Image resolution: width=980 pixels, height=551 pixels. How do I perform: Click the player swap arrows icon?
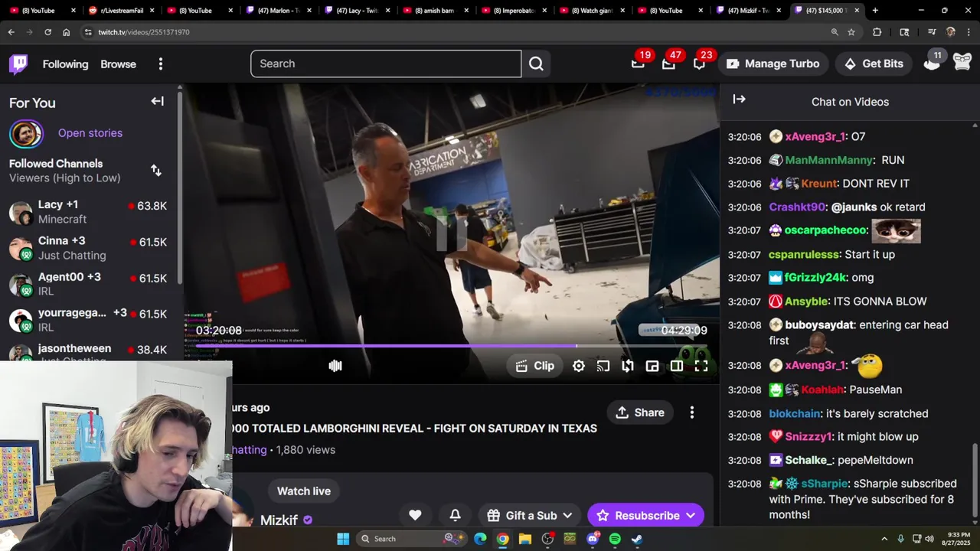(x=628, y=366)
